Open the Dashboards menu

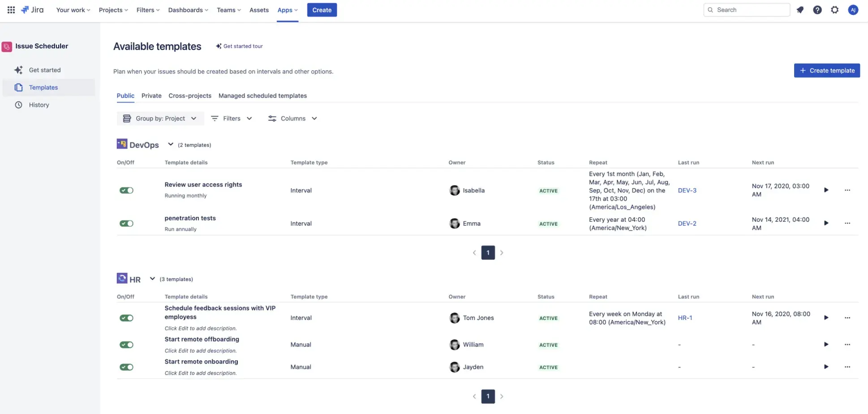coord(188,9)
